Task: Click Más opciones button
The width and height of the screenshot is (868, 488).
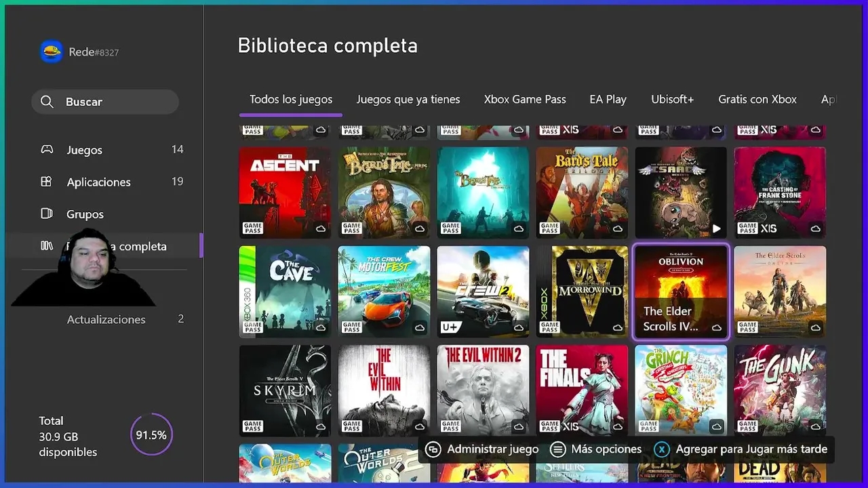Action: [x=595, y=449]
